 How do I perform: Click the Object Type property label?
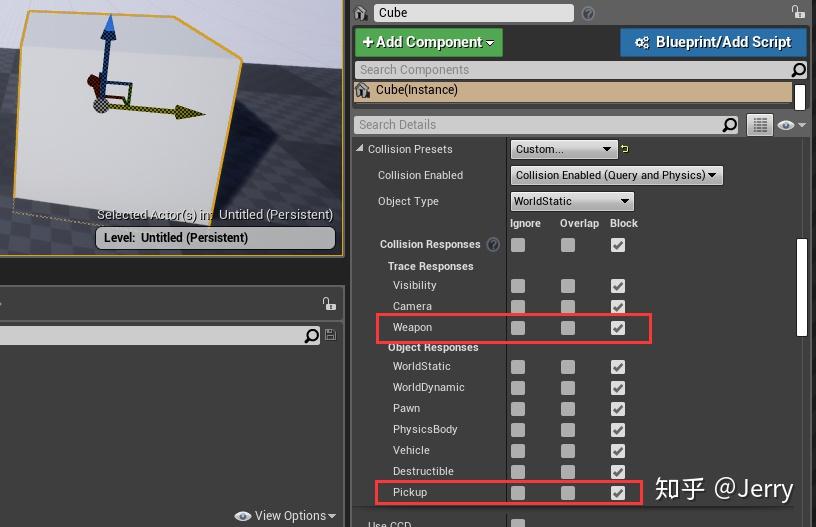pyautogui.click(x=408, y=201)
